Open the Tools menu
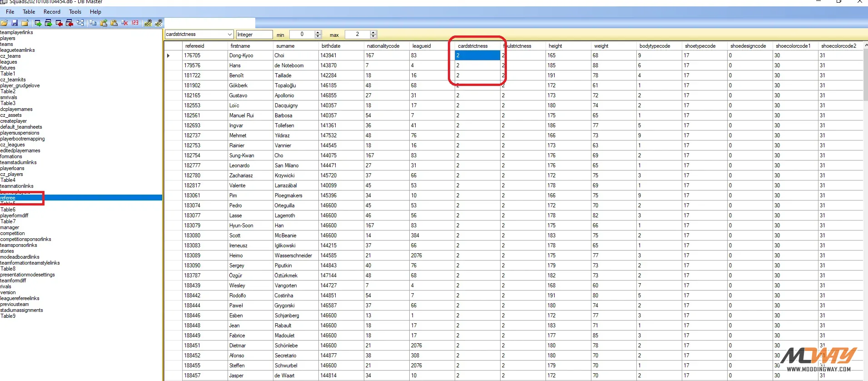Viewport: 868px width, 381px height. click(x=75, y=12)
